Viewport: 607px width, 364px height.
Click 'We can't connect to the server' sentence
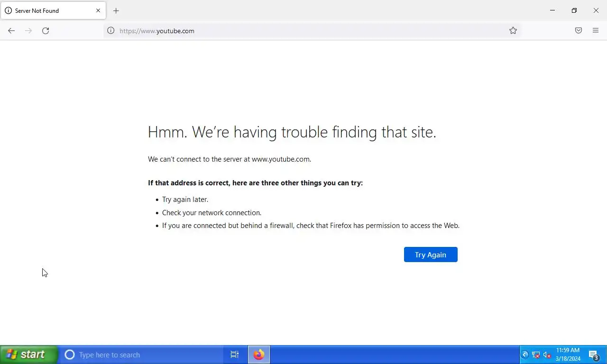[230, 159]
